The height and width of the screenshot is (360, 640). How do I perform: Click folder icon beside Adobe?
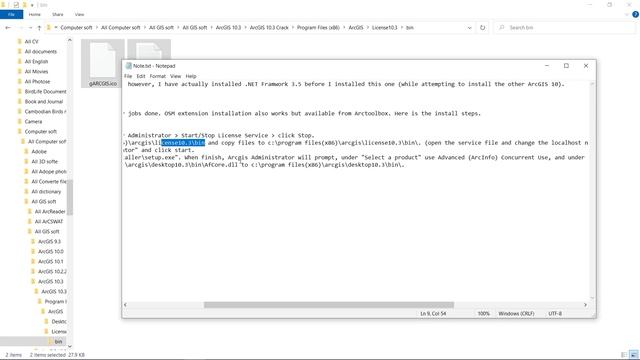(x=27, y=151)
